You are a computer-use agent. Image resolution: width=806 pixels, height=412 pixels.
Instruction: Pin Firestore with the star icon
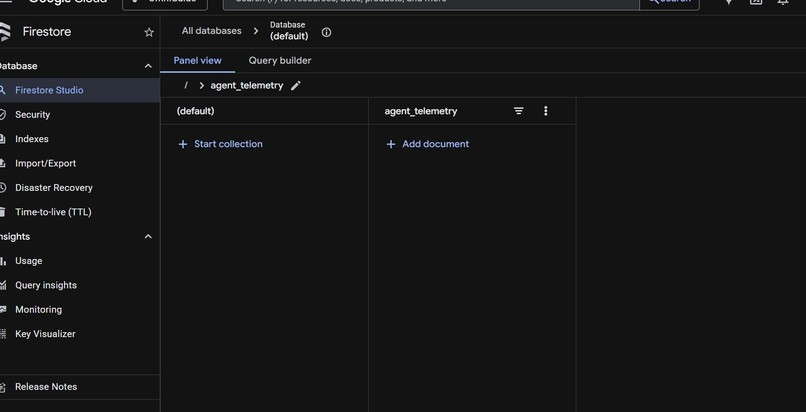pyautogui.click(x=149, y=32)
